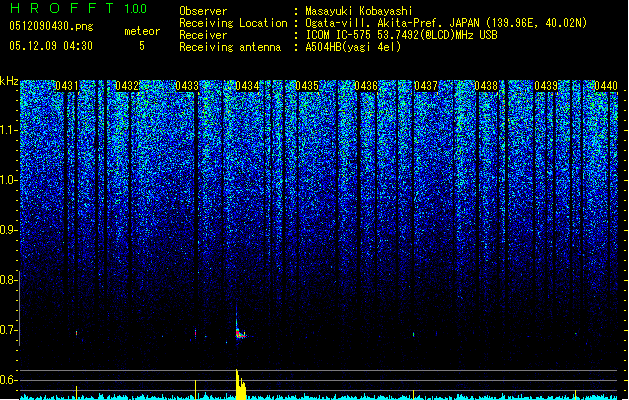The image size is (629, 400).
Task: Click the Ogata-vill. Akita-Pref. JAPAN location text
Action: (446, 23)
